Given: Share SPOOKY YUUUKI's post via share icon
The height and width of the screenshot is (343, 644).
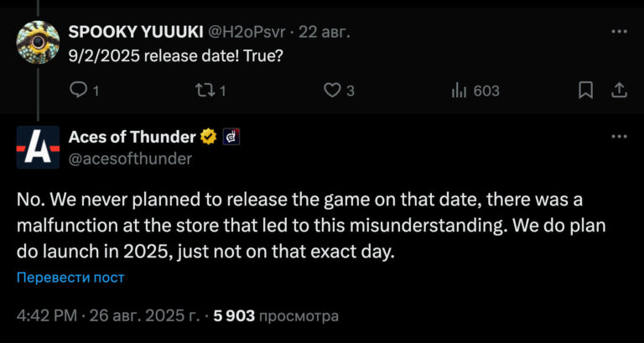Looking at the screenshot, I should [618, 90].
